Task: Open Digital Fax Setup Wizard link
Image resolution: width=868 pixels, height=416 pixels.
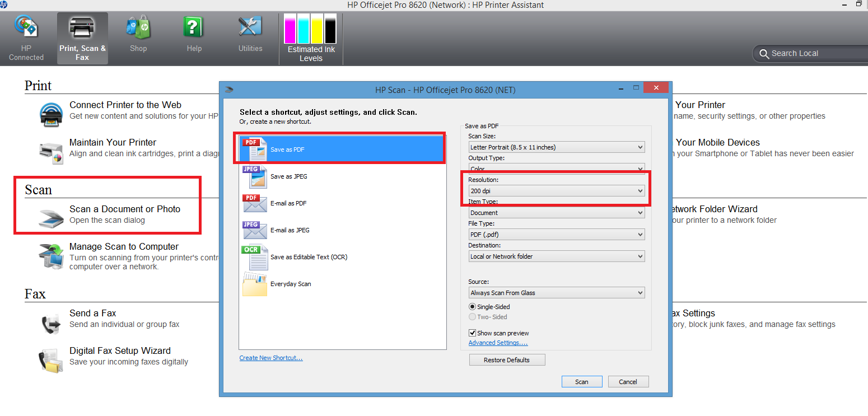Action: pyautogui.click(x=120, y=350)
